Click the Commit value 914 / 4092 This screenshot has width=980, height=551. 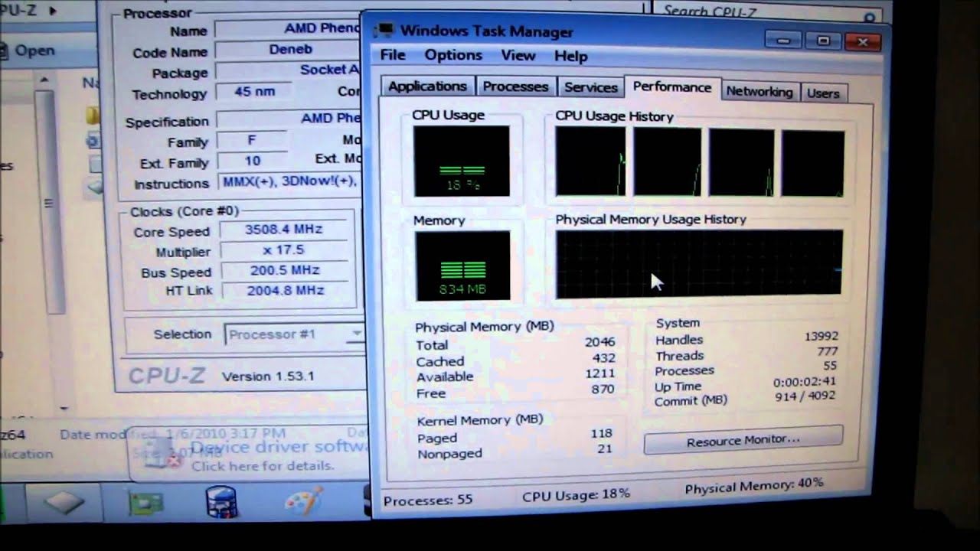[805, 396]
